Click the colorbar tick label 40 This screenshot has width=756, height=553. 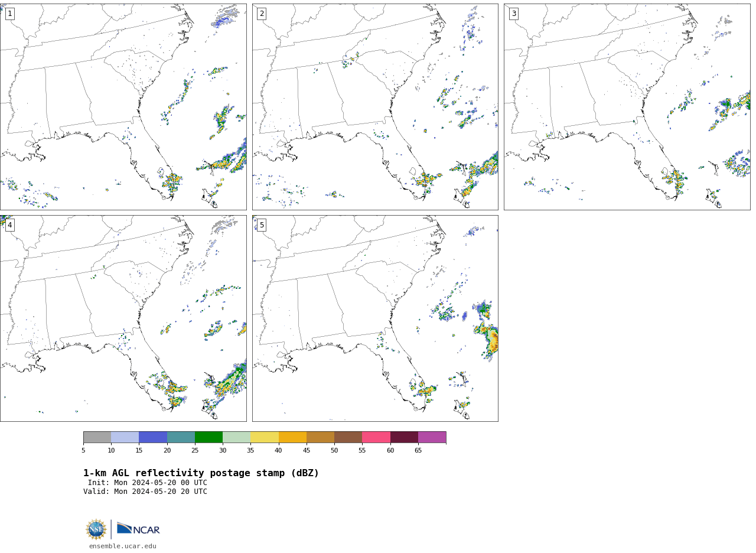(279, 451)
